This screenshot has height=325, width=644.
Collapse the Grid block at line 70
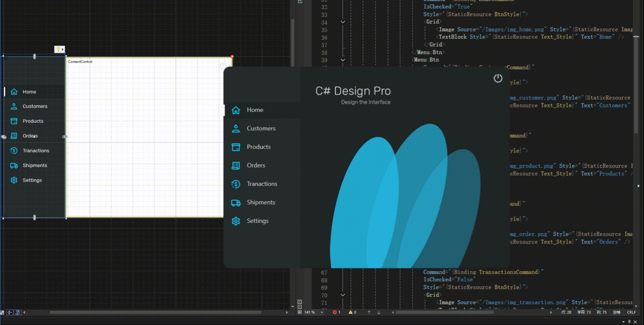343,295
